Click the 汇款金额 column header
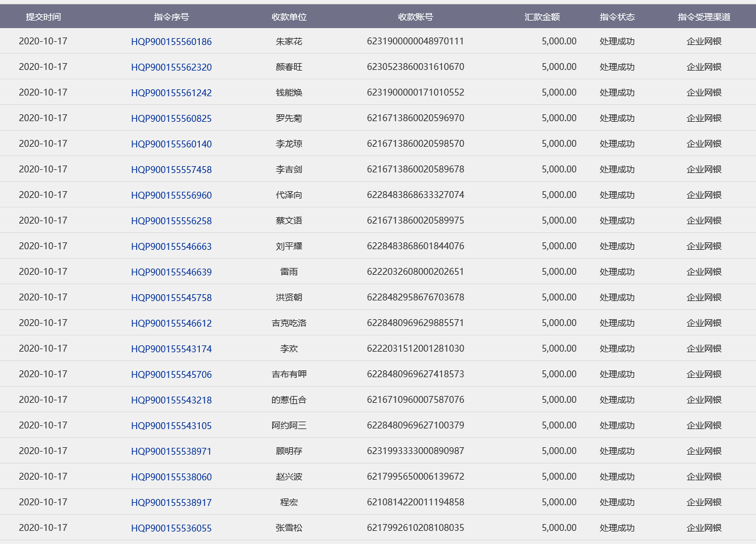The image size is (756, 544). 542,17
